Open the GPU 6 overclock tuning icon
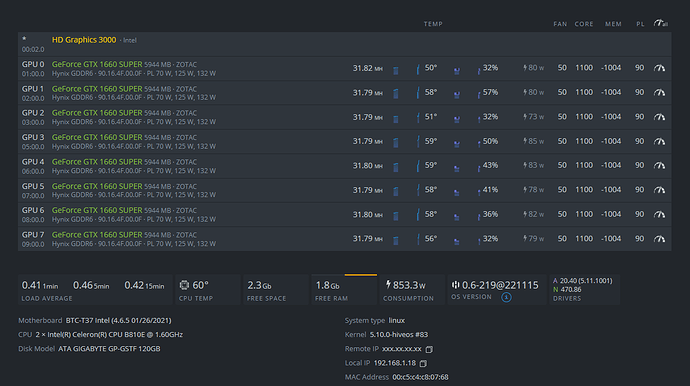Screen dimensions: 690x386 point(659,215)
